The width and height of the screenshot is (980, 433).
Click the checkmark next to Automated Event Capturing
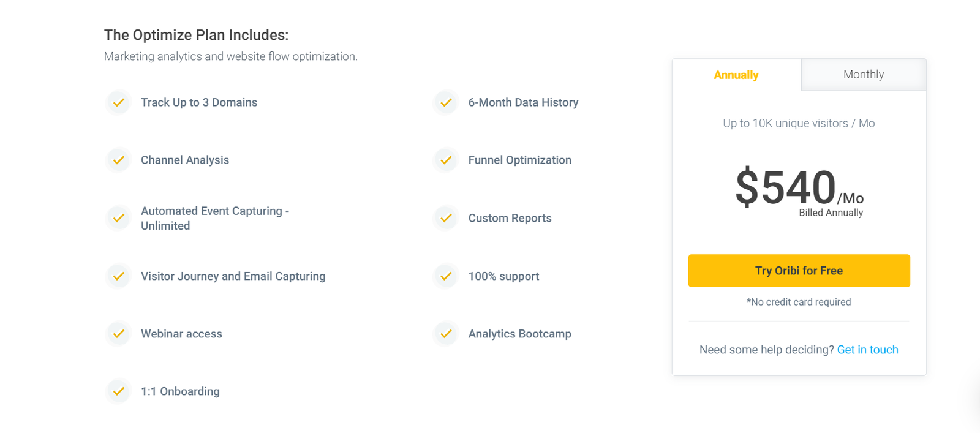(x=118, y=218)
